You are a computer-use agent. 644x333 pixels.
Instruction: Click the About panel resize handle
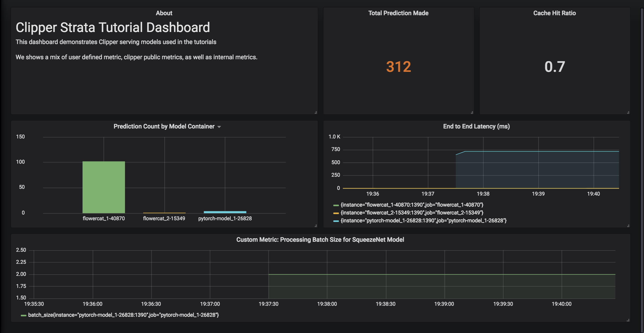316,112
